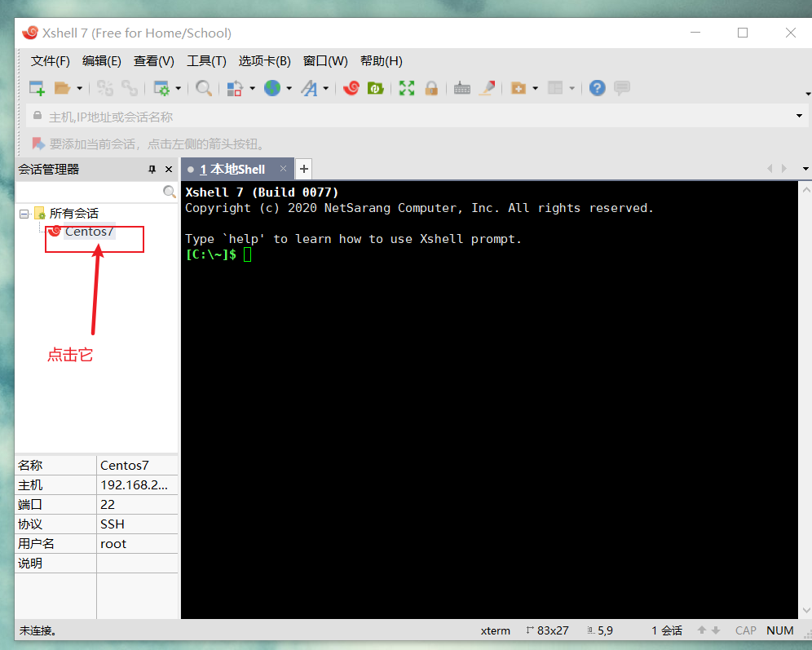
Task: Collapse the 所有会话 tree node
Action: pos(24,214)
